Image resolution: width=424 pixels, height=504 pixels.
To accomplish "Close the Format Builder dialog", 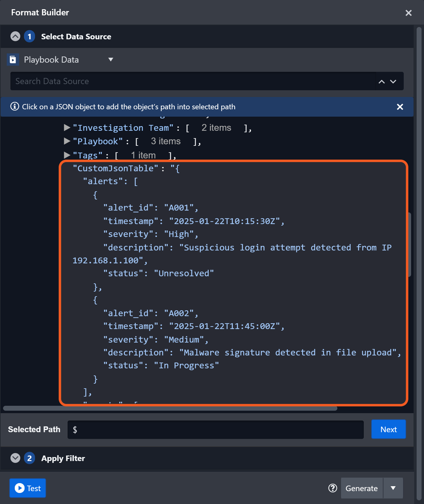I will pos(408,13).
